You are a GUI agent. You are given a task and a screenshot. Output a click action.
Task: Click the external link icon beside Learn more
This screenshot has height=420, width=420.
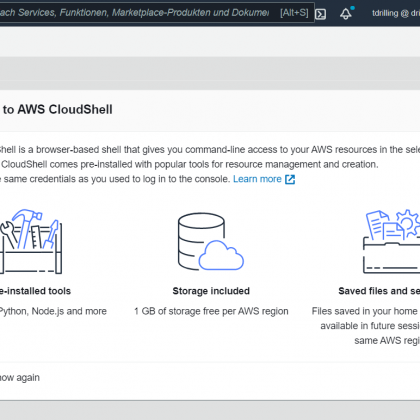coord(290,179)
